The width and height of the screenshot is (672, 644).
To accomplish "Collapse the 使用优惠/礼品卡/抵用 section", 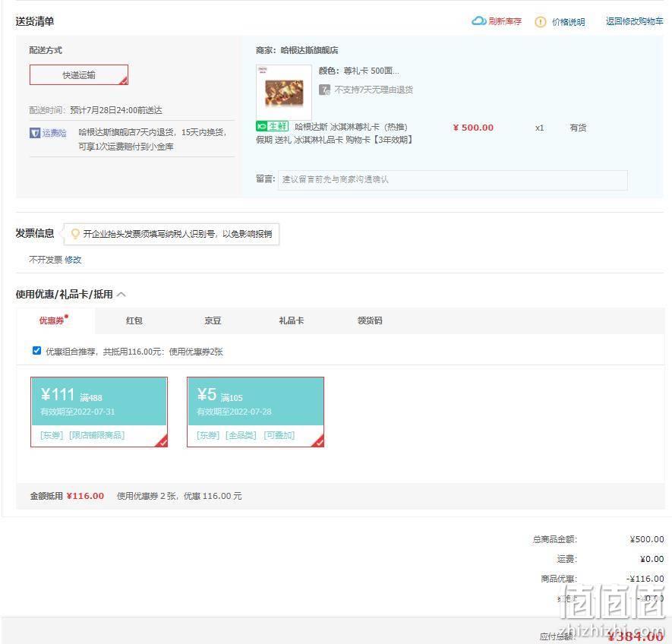I will pyautogui.click(x=121, y=295).
